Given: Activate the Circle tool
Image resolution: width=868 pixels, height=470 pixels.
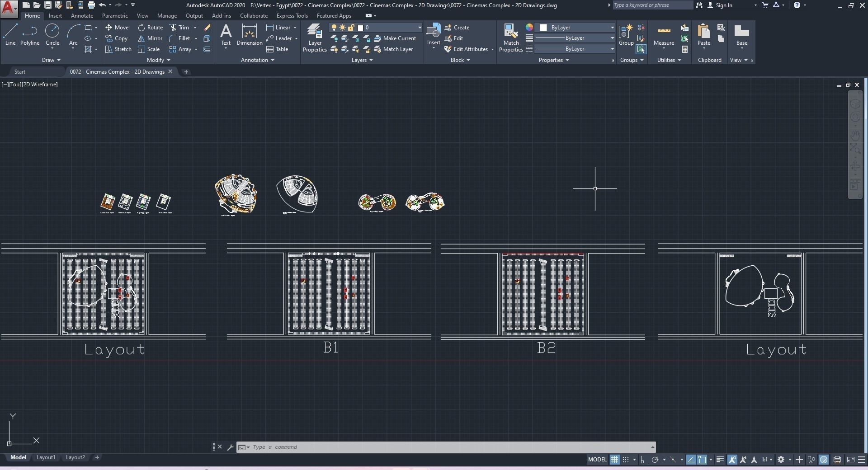Looking at the screenshot, I should coord(52,35).
